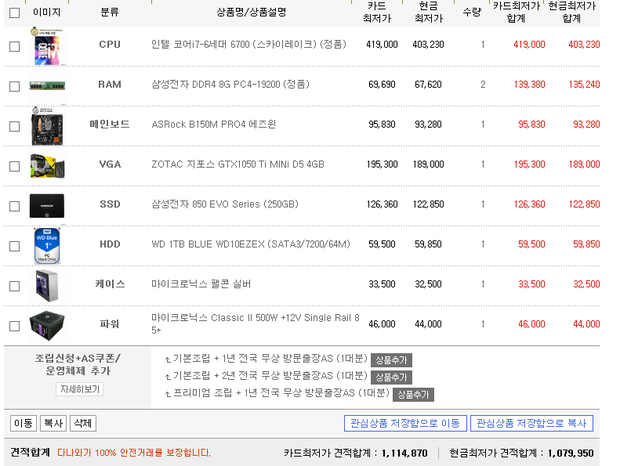Select the VGA row checkbox
Image resolution: width=620 pixels, height=466 pixels.
tap(14, 166)
